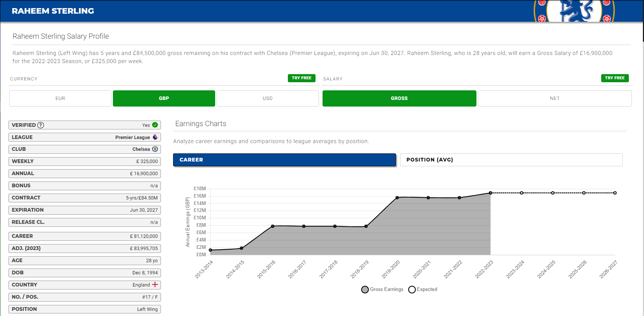This screenshot has height=316, width=644.
Task: Click position value Left Wing
Action: [147, 309]
